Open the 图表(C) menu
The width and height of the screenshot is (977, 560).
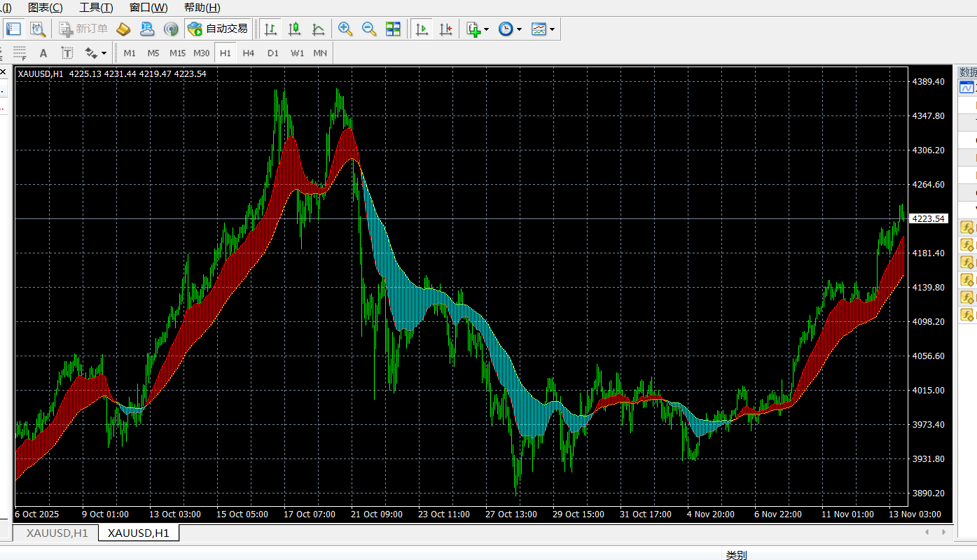click(x=45, y=8)
